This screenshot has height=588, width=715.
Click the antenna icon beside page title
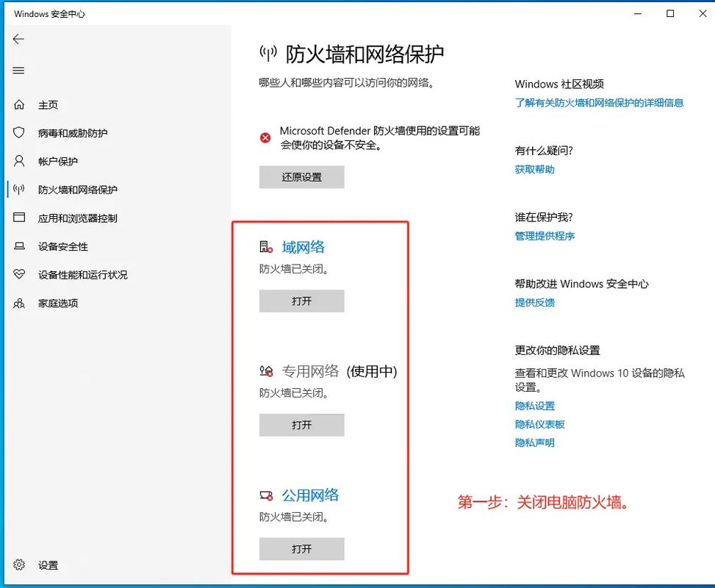[268, 54]
